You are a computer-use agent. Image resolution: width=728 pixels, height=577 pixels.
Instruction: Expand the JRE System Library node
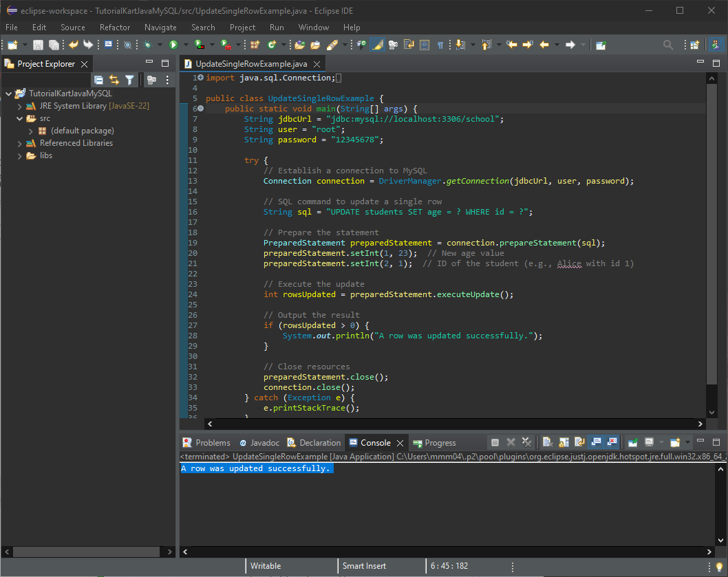point(20,107)
